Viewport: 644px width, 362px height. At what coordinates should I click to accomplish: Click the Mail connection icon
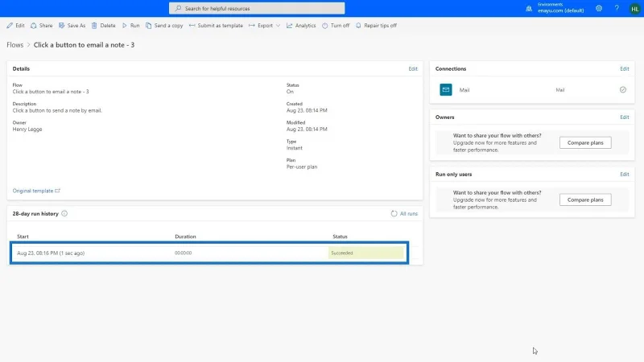(x=446, y=89)
